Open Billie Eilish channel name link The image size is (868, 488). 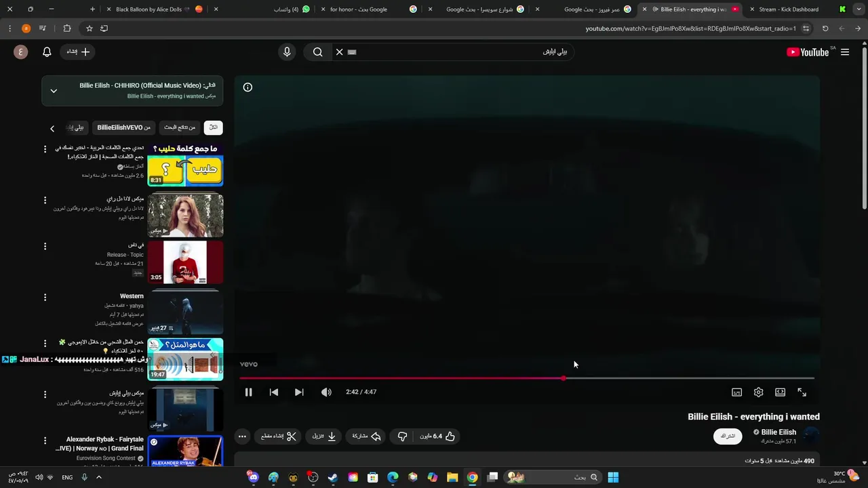[x=778, y=432]
